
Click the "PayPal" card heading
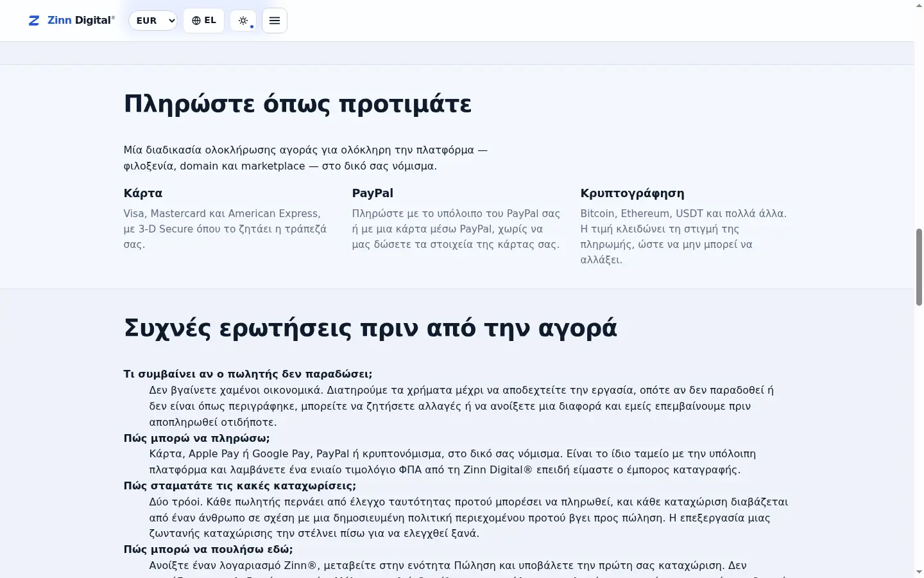(x=373, y=193)
